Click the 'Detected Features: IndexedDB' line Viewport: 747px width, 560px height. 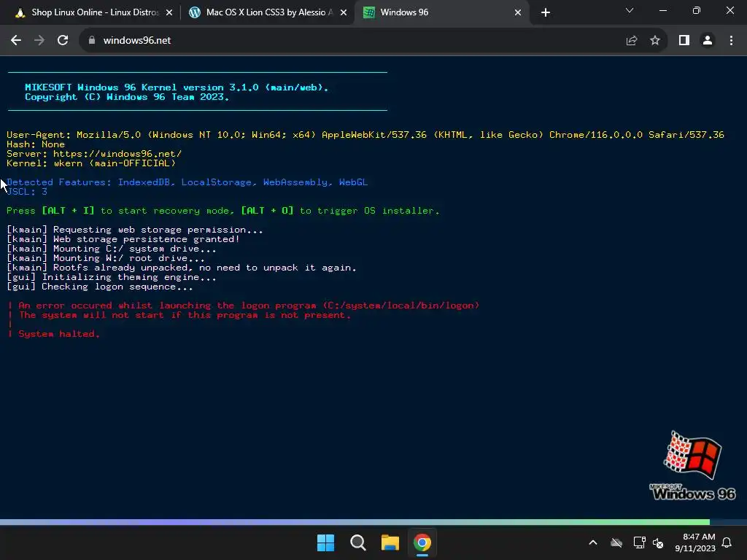click(x=187, y=182)
